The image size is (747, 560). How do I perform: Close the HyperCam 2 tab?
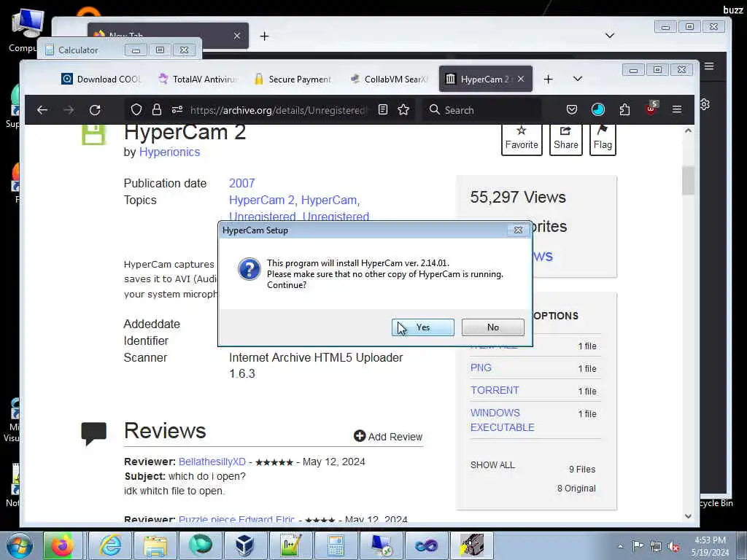point(521,79)
